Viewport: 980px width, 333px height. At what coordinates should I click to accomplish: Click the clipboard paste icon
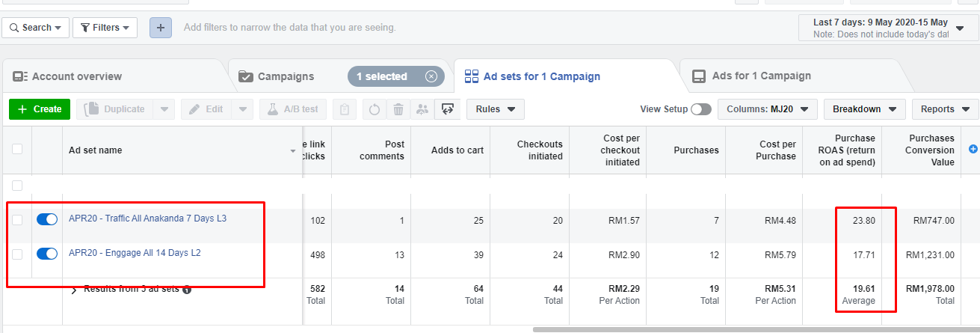coord(345,109)
